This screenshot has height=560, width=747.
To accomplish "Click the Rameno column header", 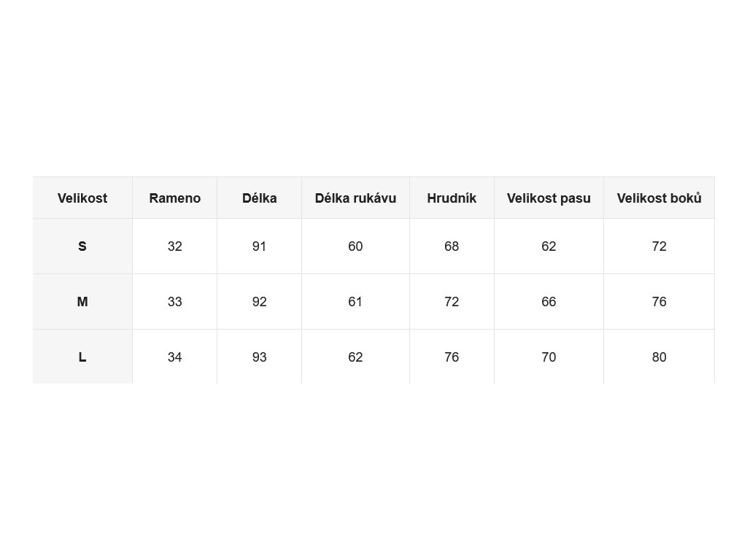I will pyautogui.click(x=175, y=198).
